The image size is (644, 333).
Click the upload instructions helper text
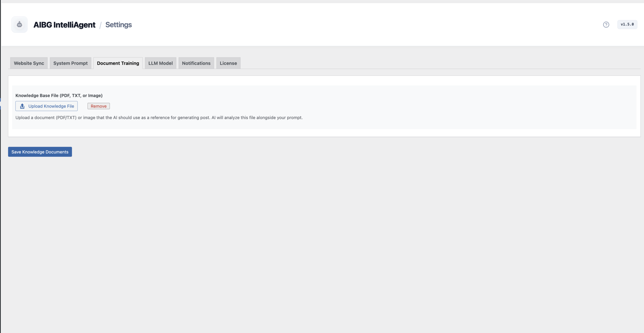tap(159, 117)
